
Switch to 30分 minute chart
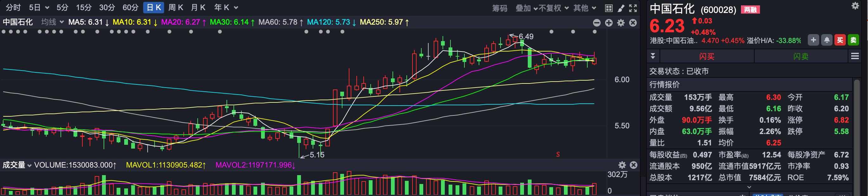click(x=107, y=7)
